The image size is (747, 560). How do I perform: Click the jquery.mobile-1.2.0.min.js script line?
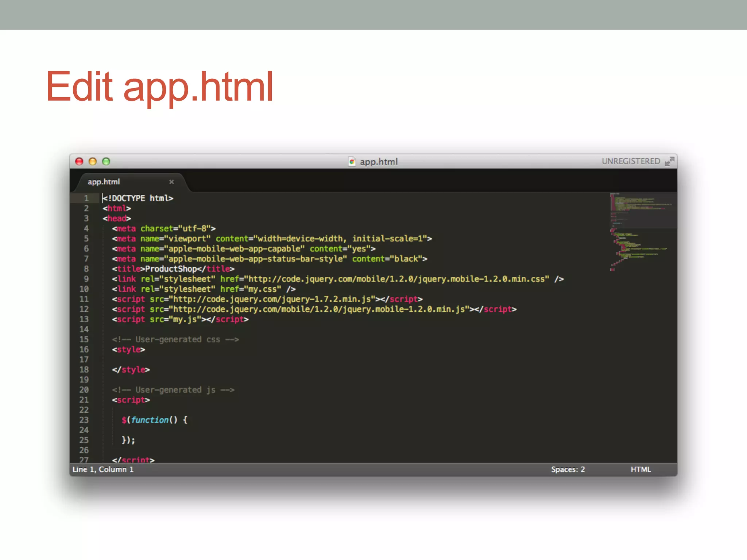pyautogui.click(x=314, y=309)
